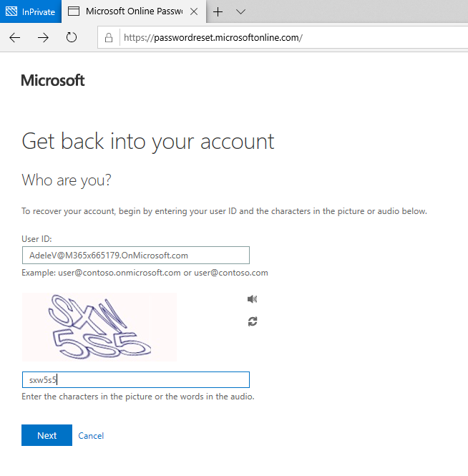The image size is (468, 476).
Task: Select the Microsoft Online Password tab
Action: click(134, 11)
